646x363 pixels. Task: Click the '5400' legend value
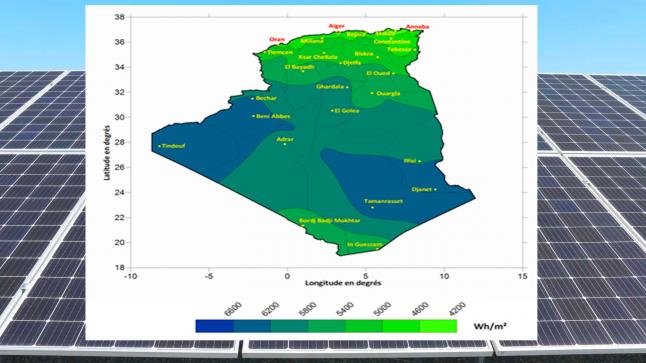pos(345,309)
